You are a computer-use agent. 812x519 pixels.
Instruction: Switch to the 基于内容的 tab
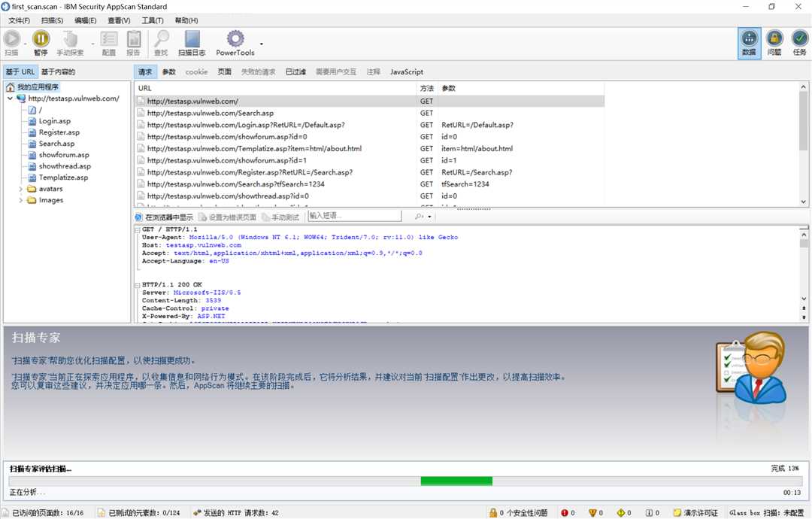[x=58, y=72]
